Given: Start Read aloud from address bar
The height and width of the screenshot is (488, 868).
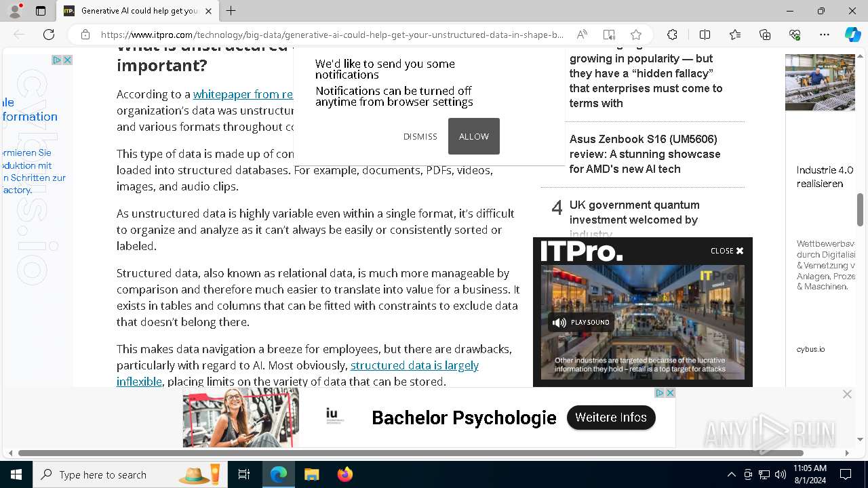Looking at the screenshot, I should pos(582,35).
